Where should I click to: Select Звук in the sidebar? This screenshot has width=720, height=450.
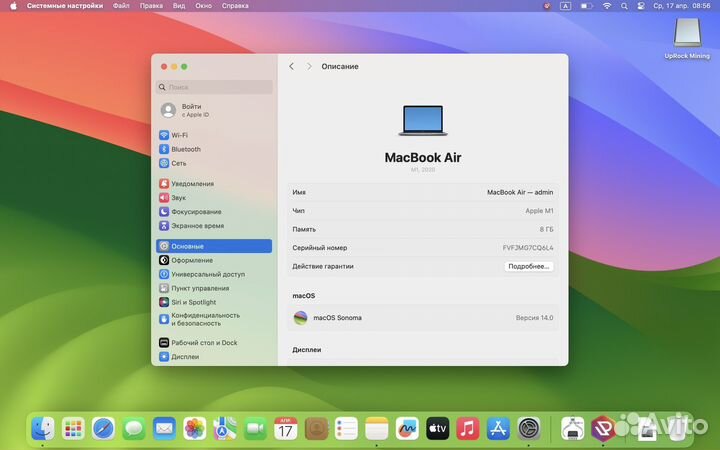point(214,197)
